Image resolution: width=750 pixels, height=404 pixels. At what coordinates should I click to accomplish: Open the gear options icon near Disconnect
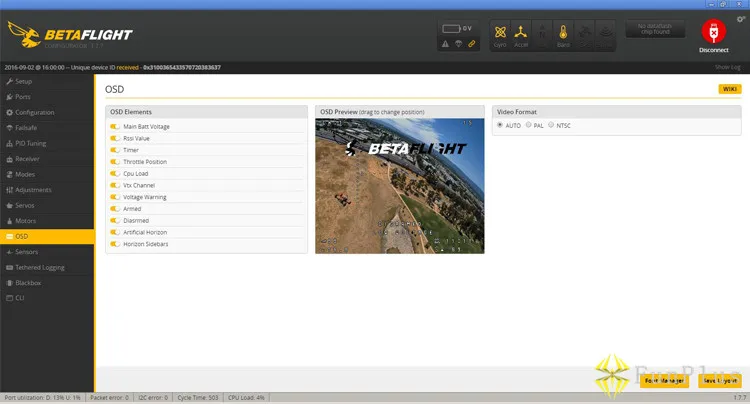[x=740, y=19]
